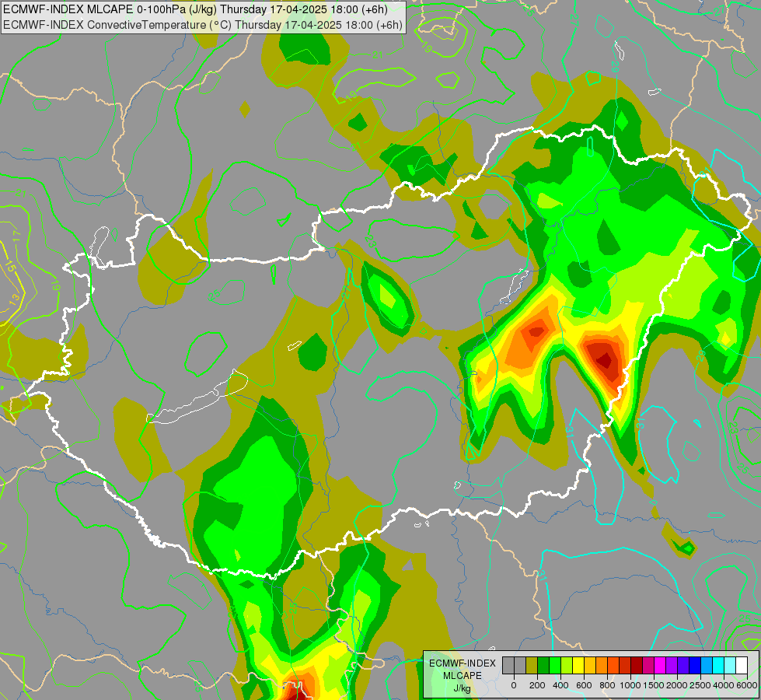Image resolution: width=761 pixels, height=700 pixels.
Task: Pick the pure yellow legend swatch before 600
Action: pyautogui.click(x=578, y=666)
